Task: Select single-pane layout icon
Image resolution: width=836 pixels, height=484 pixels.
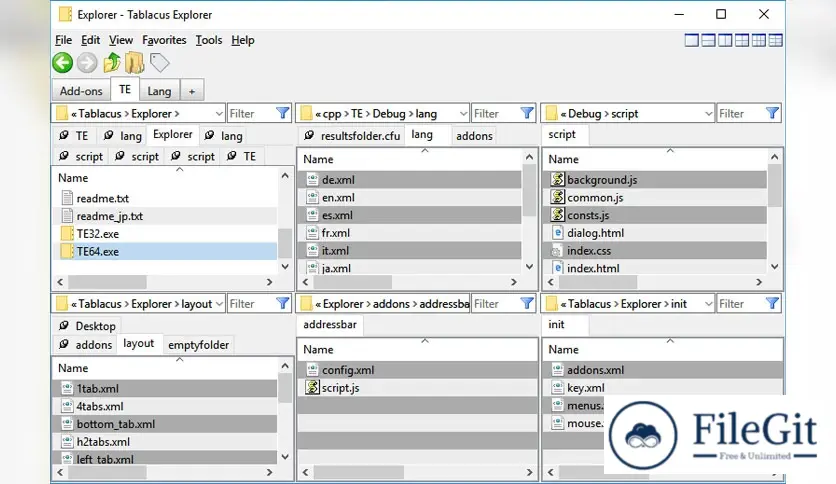Action: pyautogui.click(x=692, y=40)
